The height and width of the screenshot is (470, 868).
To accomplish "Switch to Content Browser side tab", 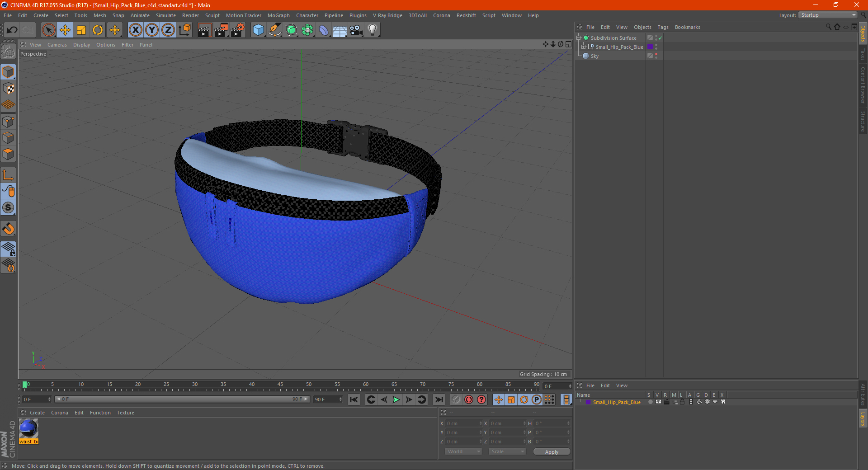I will pos(863,85).
